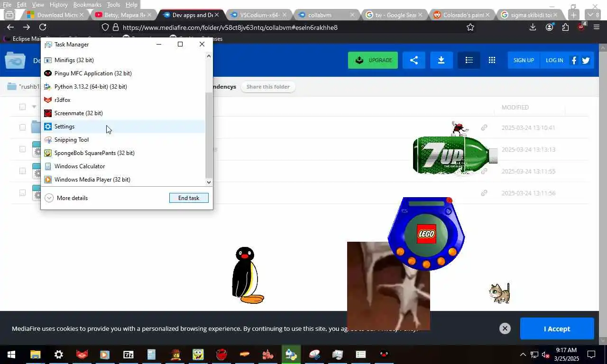Tick the second file row checkbox
607x364 pixels.
[22, 149]
